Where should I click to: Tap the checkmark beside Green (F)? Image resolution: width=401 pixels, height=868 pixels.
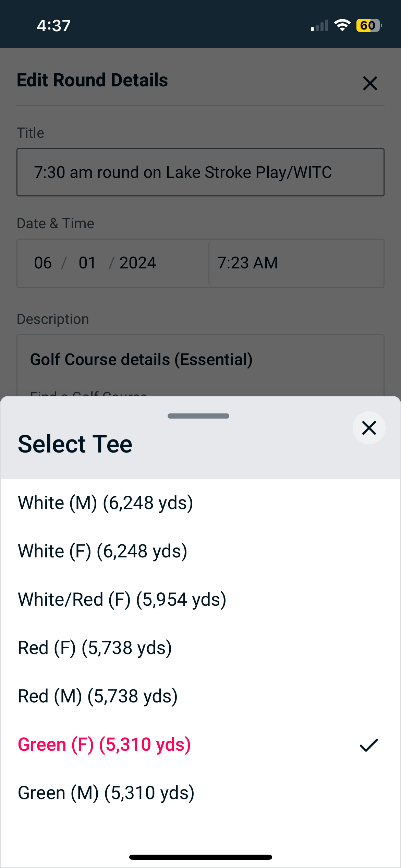coord(368,745)
